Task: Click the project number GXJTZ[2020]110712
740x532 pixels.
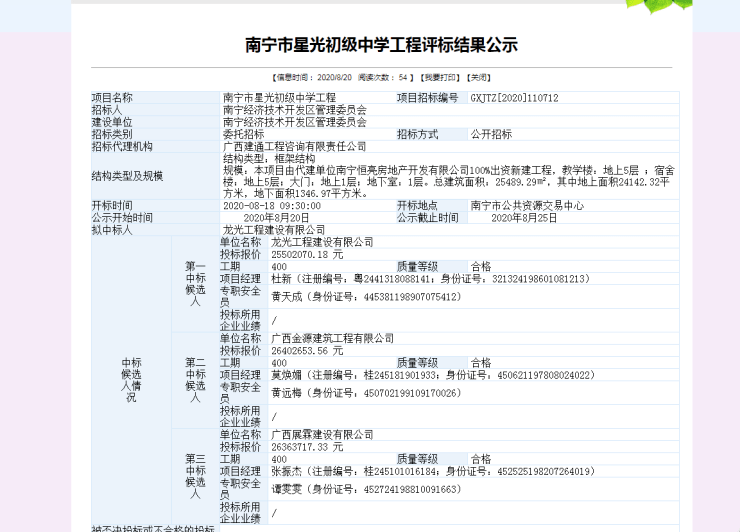Action: click(514, 98)
